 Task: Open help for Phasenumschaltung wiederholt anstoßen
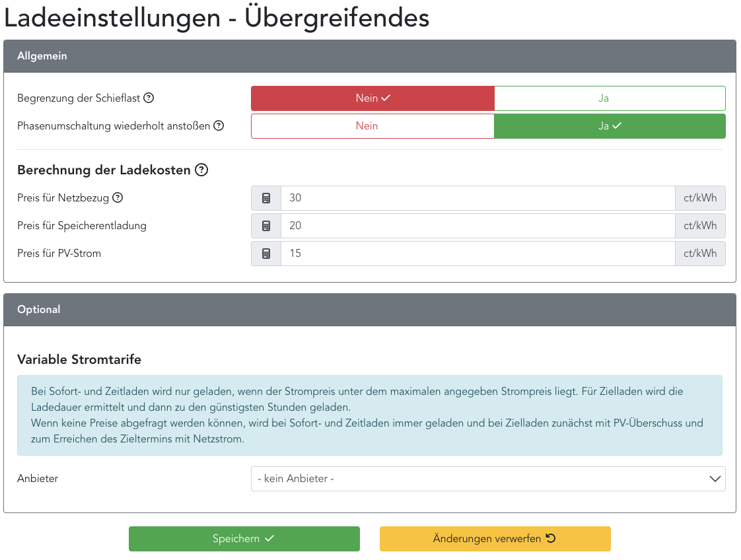tap(218, 125)
